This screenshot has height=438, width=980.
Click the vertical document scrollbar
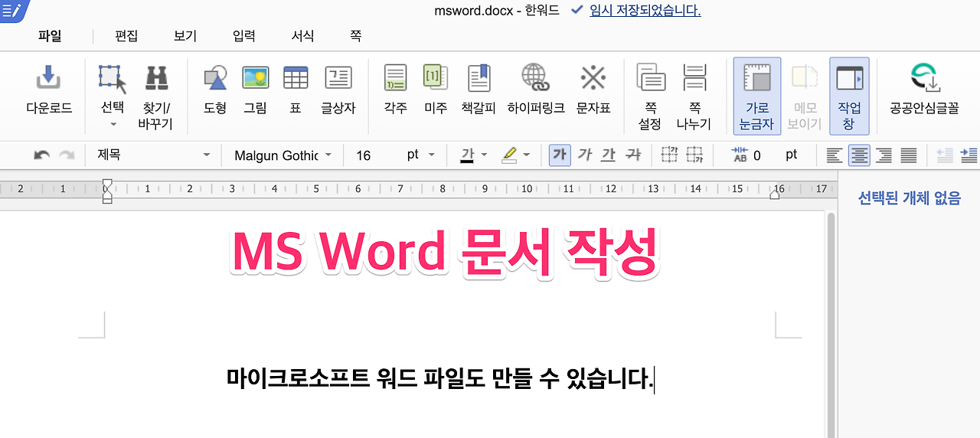tap(831, 325)
